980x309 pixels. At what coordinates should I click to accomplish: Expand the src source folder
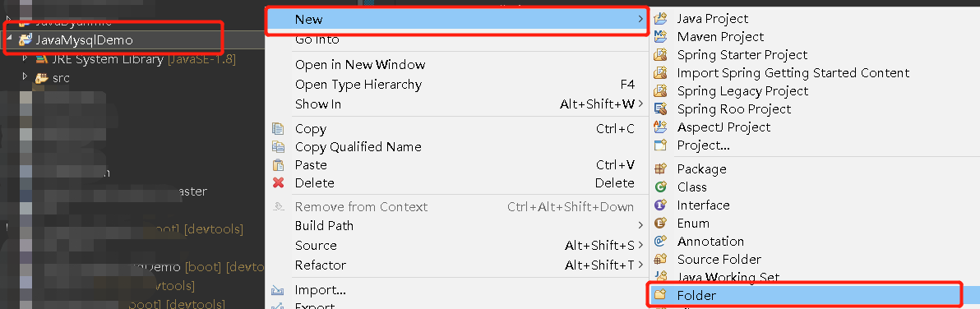point(25,77)
